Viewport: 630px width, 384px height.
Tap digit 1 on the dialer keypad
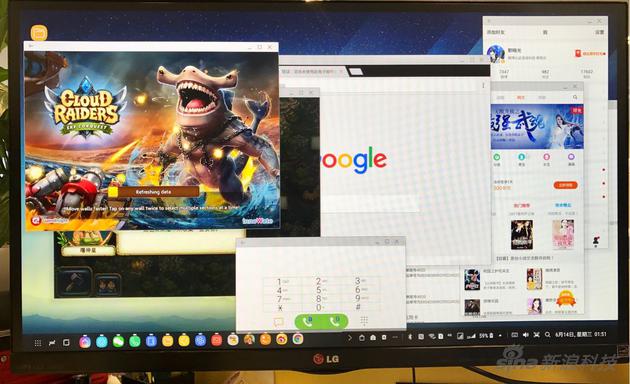[x=279, y=282]
